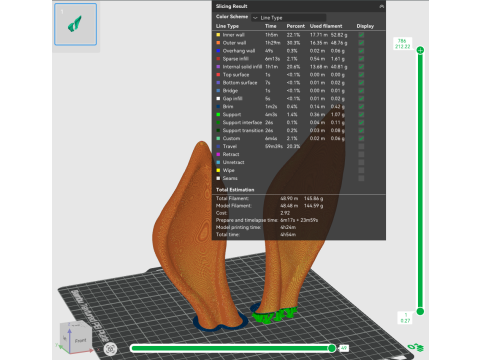Screen dimensions: 480x360
Task: Click the Brim dark blue legend icon
Action: [218, 106]
